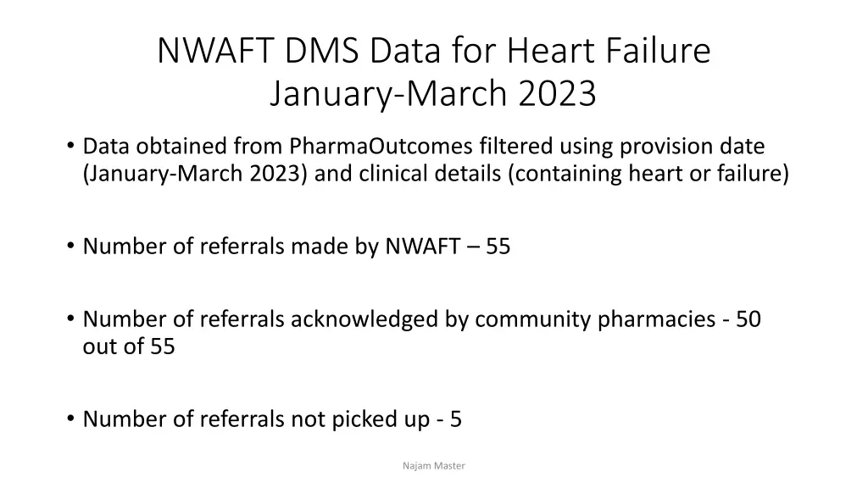Click the text "Number of referrals made by NWAFT"
Viewport: 868px width, 488px height.
tap(271, 247)
